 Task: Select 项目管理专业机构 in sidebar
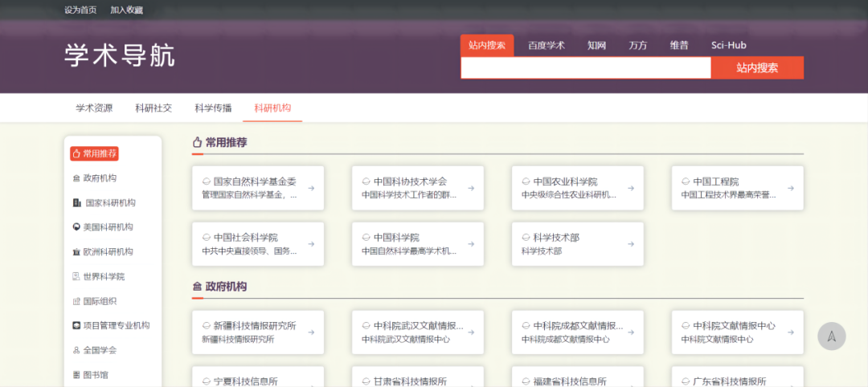[x=111, y=326]
